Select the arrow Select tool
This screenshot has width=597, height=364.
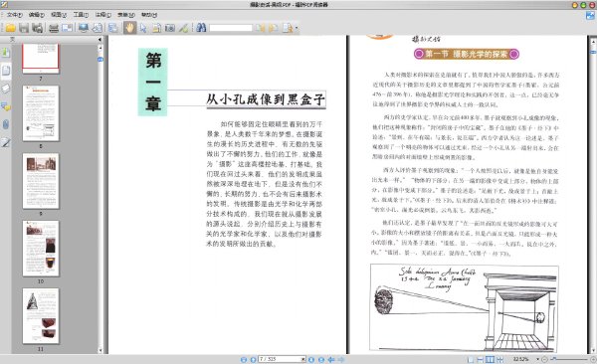click(x=142, y=28)
